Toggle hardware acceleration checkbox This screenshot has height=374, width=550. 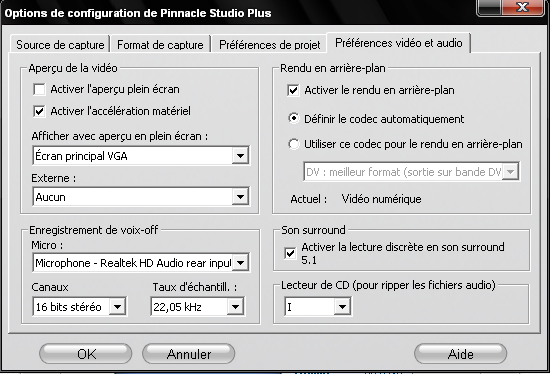click(x=39, y=111)
